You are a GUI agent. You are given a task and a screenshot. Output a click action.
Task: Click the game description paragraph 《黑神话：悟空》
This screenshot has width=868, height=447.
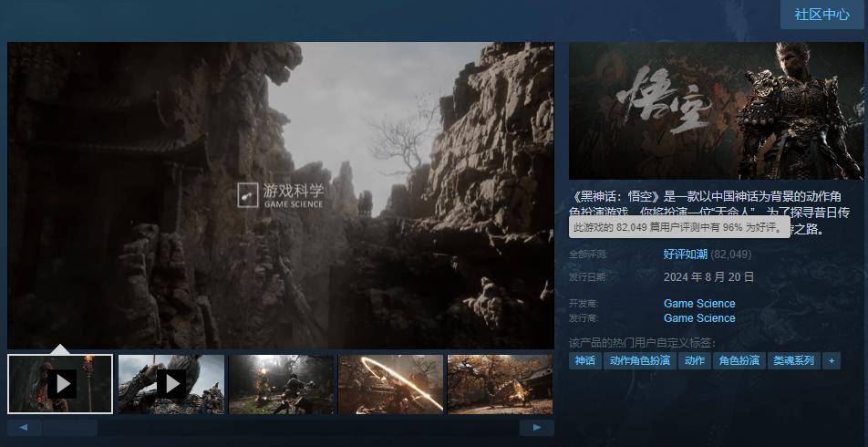pos(708,213)
